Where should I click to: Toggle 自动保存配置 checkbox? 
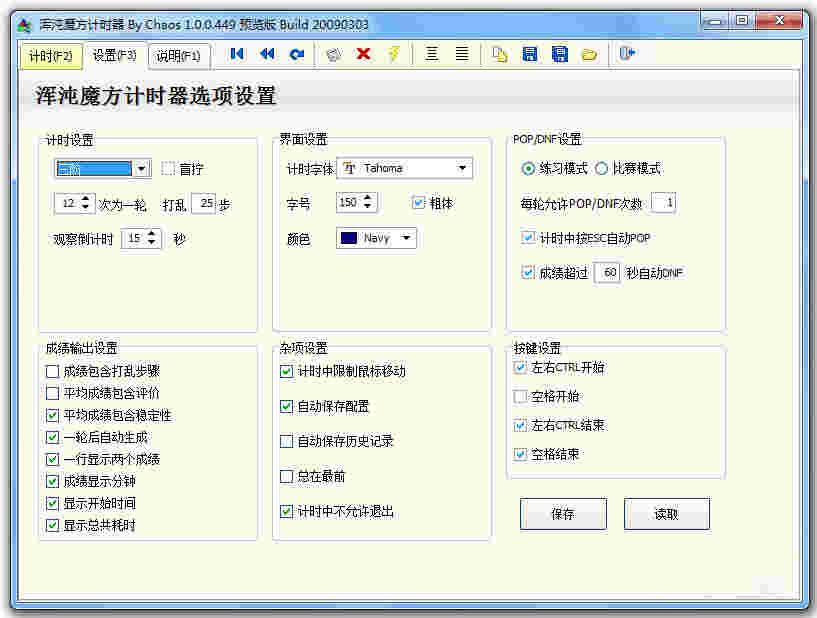(286, 406)
